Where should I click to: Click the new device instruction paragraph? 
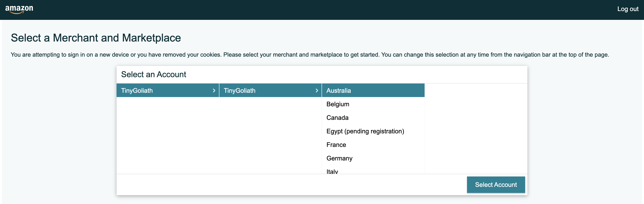click(310, 55)
